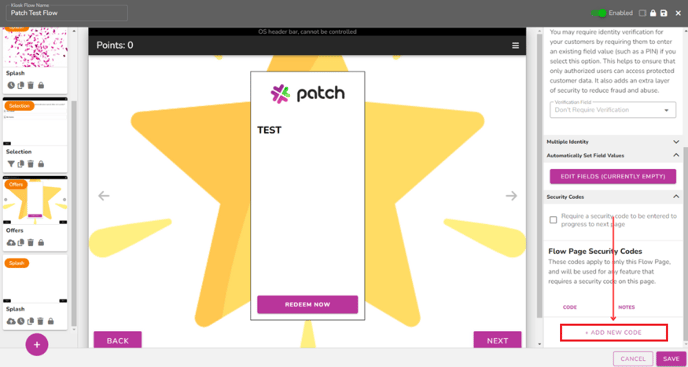Image resolution: width=688 pixels, height=367 pixels.
Task: Duplicate the Selection page
Action: 21,164
